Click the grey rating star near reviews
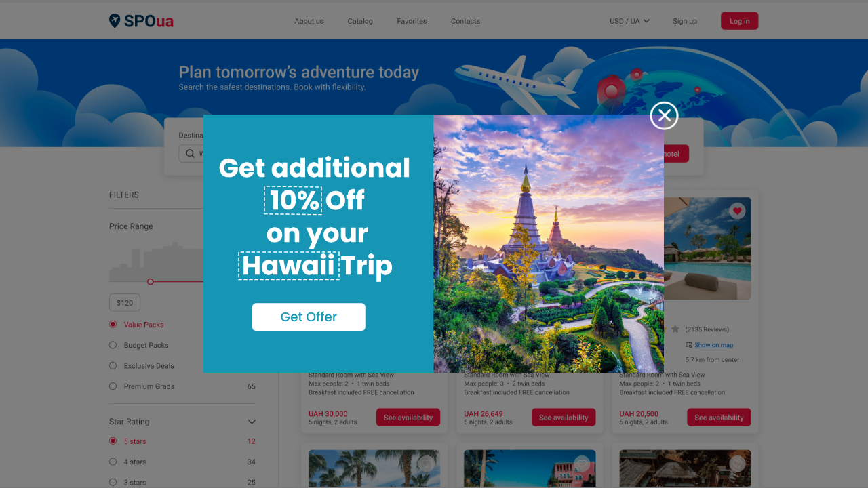Viewport: 868px width, 488px height. click(675, 329)
